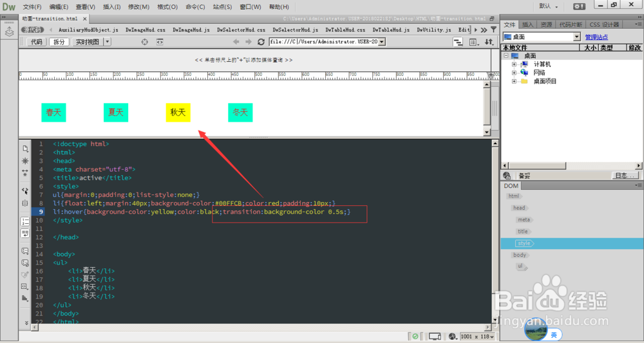Click the Inspect mode crosshair icon
Screen dimensions: 644x343
click(x=144, y=42)
